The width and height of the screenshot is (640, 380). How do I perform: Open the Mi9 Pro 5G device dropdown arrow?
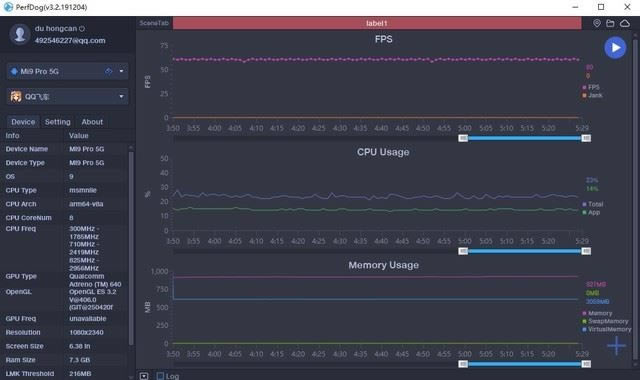(x=121, y=71)
